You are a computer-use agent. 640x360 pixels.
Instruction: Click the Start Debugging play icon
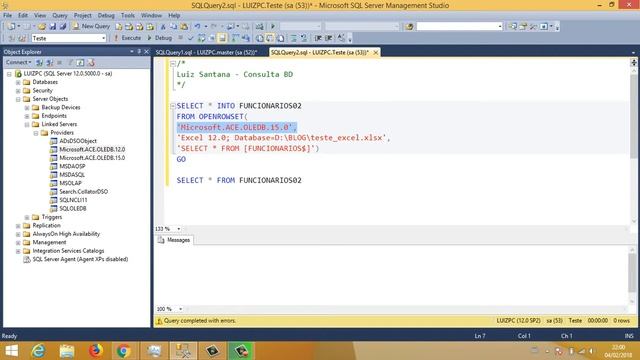[x=273, y=27]
